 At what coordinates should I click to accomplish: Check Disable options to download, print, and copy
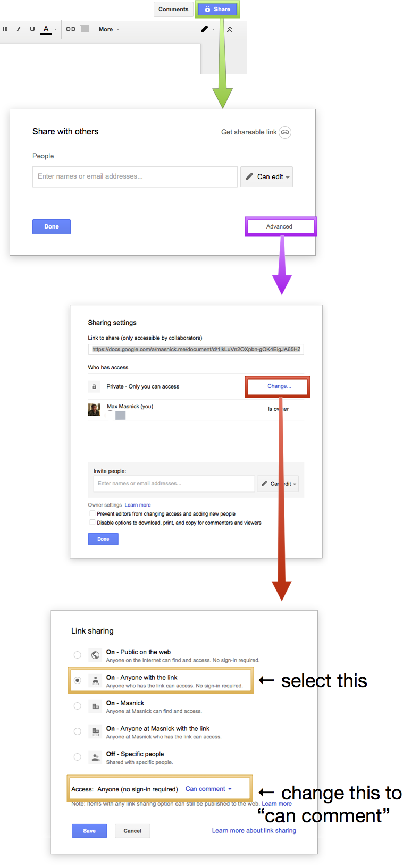(x=92, y=522)
